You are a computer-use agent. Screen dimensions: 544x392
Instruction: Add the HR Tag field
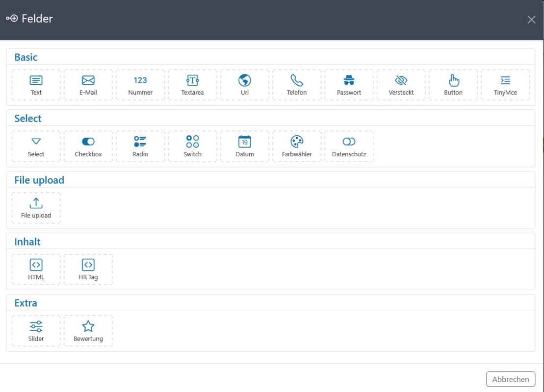tap(88, 269)
